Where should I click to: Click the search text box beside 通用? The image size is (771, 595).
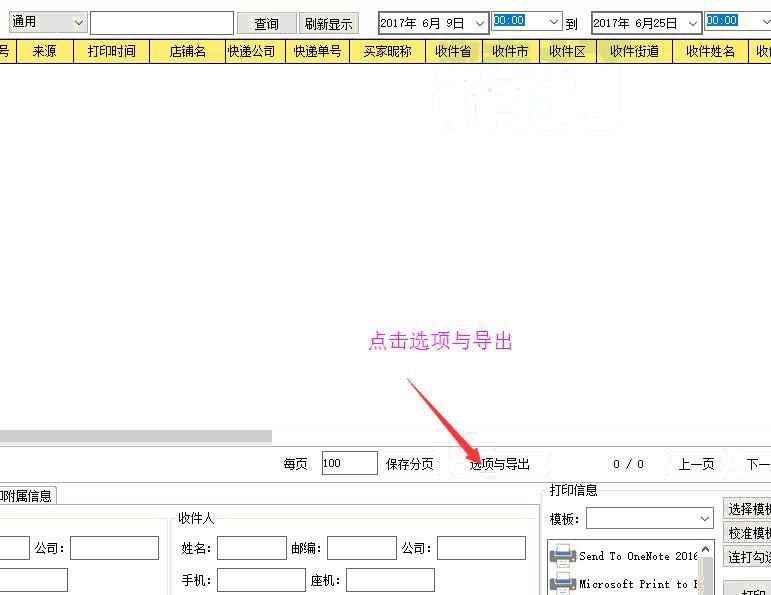pos(162,23)
